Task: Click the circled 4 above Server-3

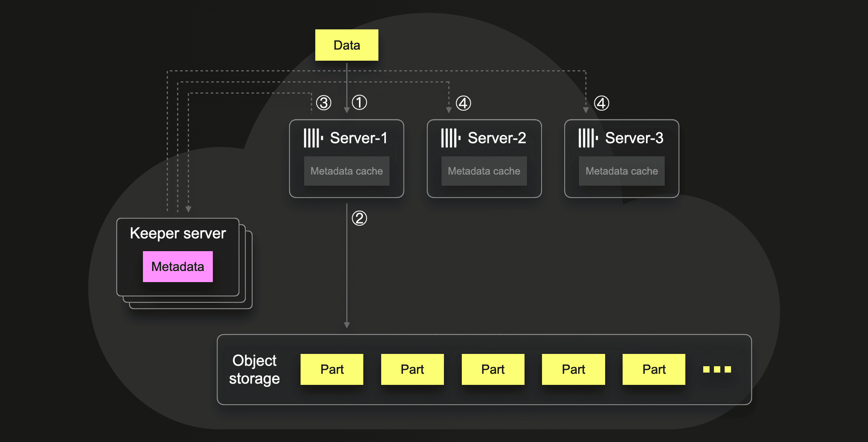Action: click(602, 103)
